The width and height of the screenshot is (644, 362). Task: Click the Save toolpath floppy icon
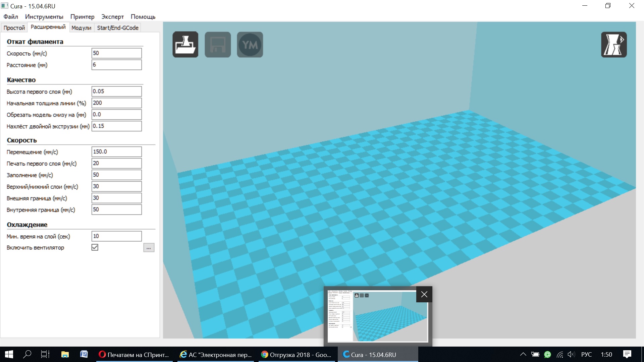218,45
